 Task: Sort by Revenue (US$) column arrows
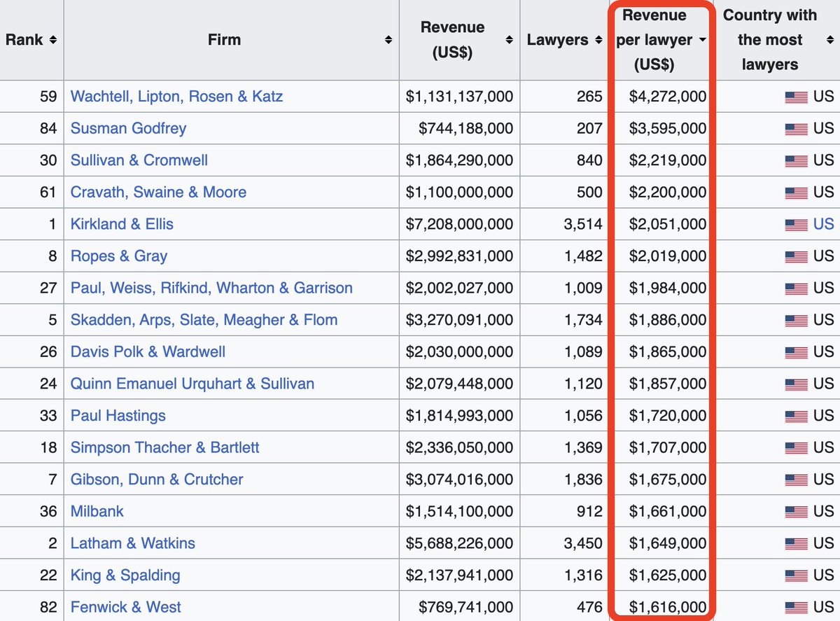coord(509,40)
